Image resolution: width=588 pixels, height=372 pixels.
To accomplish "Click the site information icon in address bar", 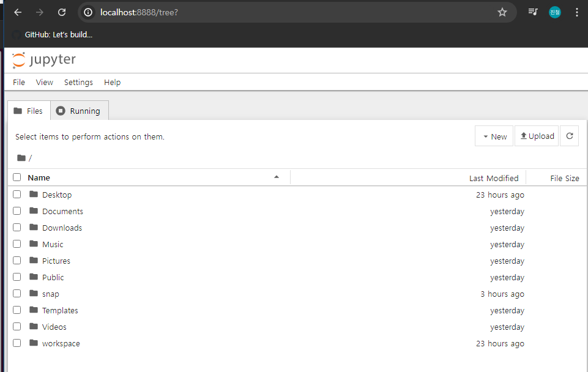I will 88,12.
